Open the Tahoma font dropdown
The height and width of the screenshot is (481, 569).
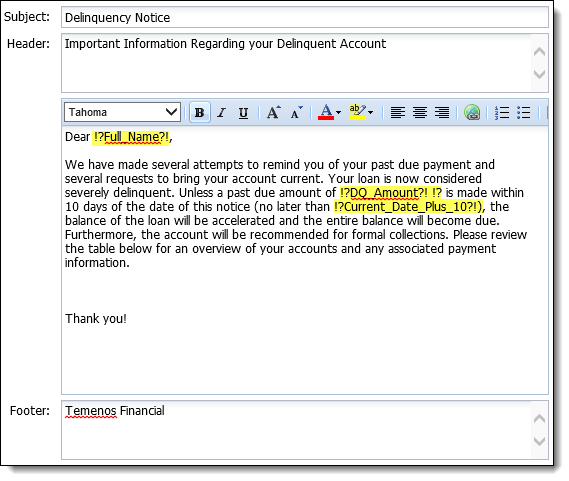pos(123,112)
